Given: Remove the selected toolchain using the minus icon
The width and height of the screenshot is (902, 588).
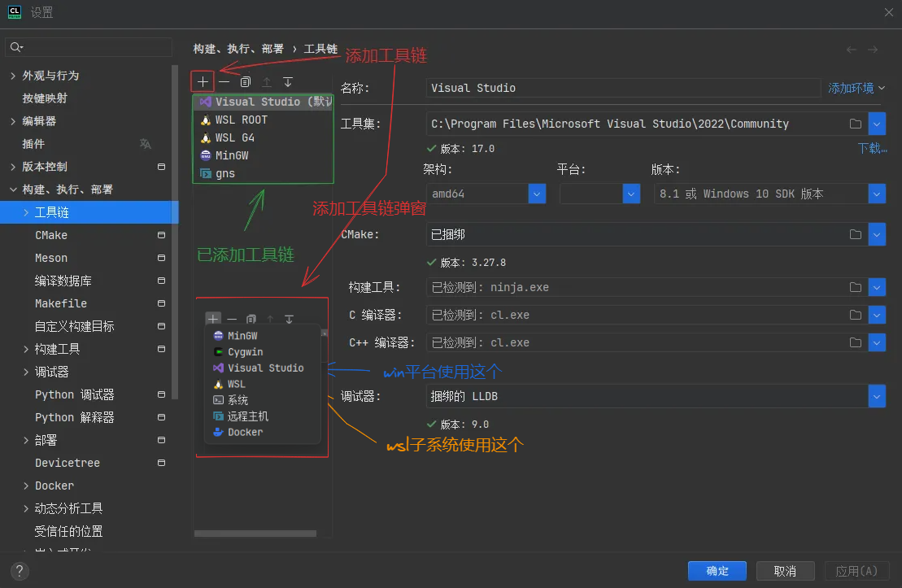Looking at the screenshot, I should click(x=224, y=81).
